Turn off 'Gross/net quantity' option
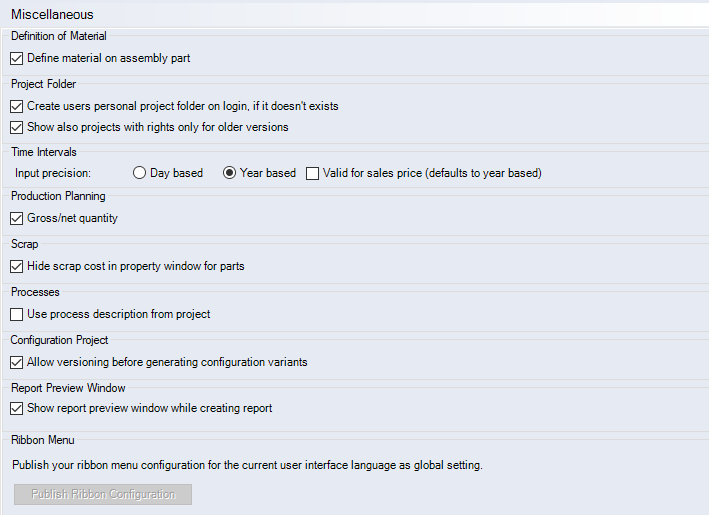The image size is (709, 515). coord(16,218)
